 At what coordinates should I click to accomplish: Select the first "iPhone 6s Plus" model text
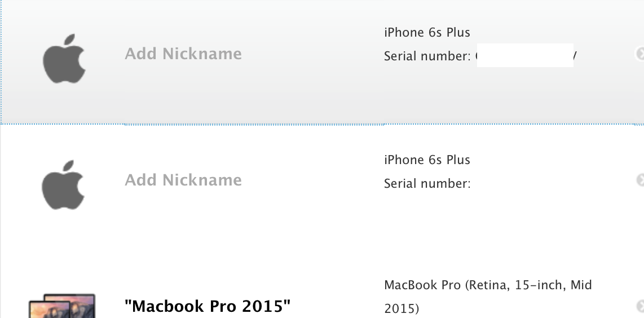click(427, 33)
